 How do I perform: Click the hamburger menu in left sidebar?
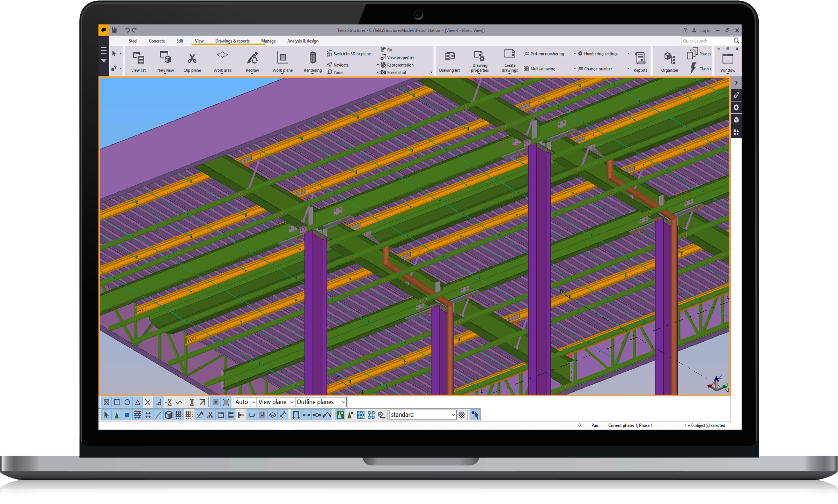104,51
